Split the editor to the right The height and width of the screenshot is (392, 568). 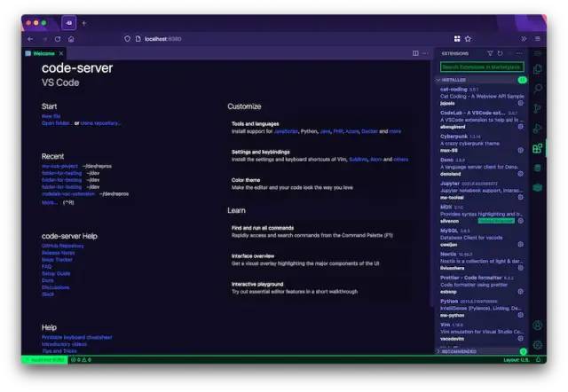415,53
